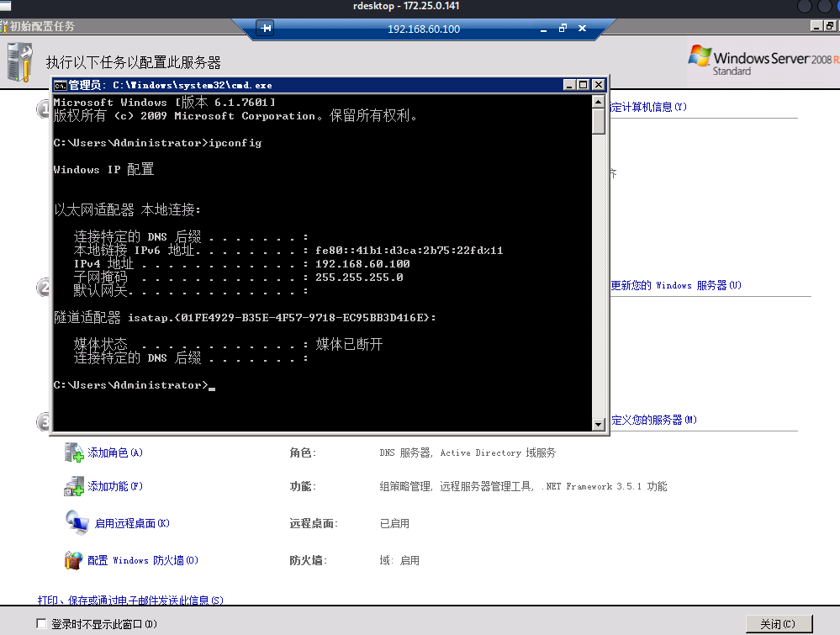Screen dimensions: 840x635
Task: Click the 关闭(C) button
Action: pos(779,624)
